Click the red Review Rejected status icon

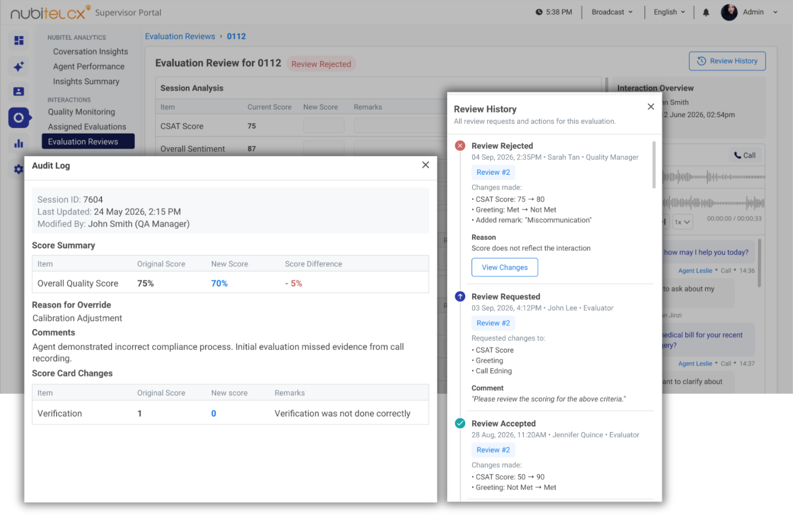[460, 146]
